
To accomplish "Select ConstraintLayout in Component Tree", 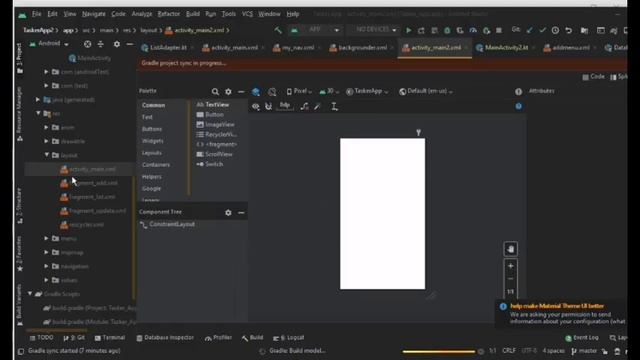I will click(x=167, y=224).
